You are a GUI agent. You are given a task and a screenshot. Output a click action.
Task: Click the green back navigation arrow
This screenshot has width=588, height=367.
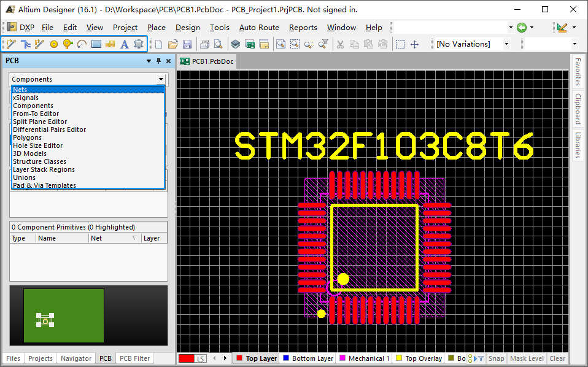click(522, 28)
